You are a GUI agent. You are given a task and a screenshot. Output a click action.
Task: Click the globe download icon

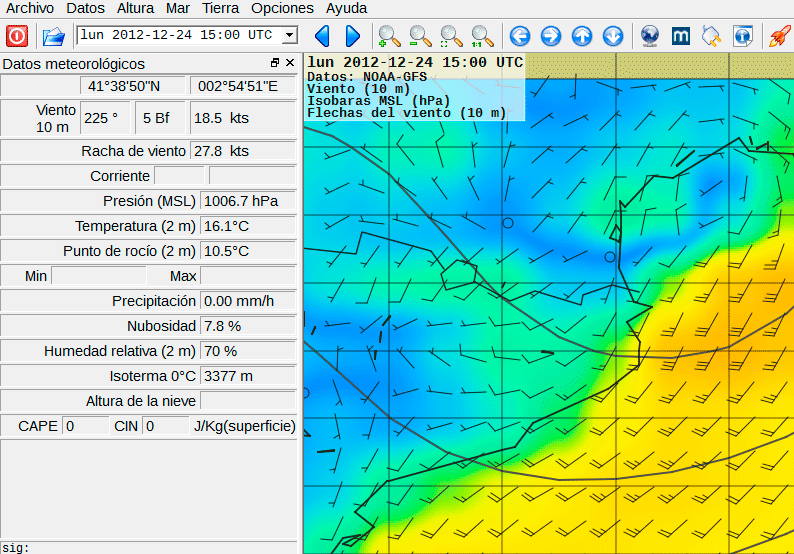point(650,36)
